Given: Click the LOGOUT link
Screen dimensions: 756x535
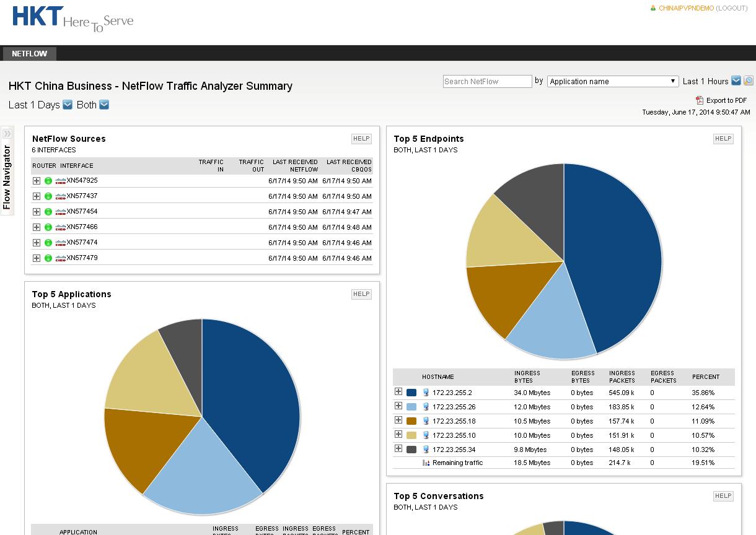Looking at the screenshot, I should (732, 8).
